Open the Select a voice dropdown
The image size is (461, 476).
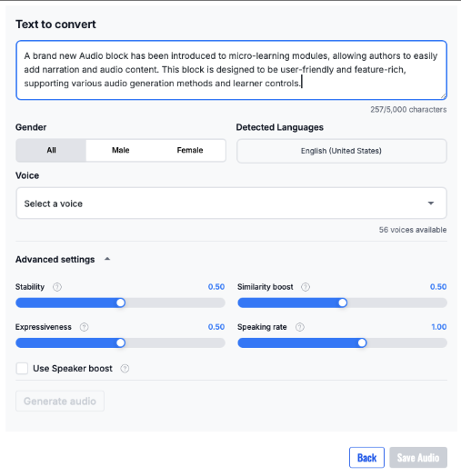pyautogui.click(x=231, y=203)
